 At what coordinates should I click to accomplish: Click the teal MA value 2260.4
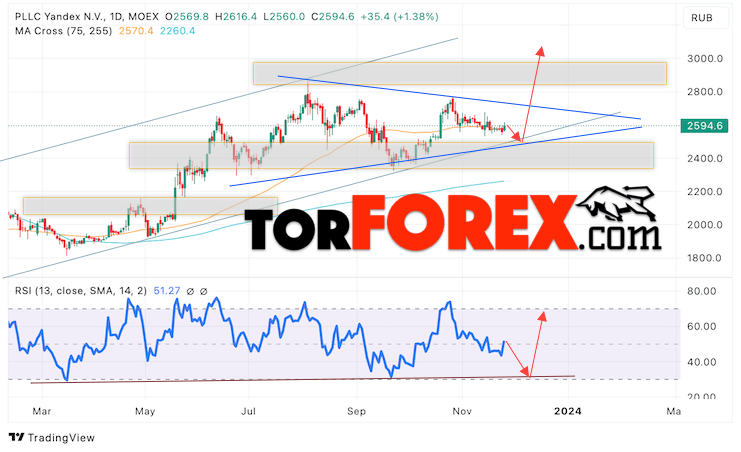pyautogui.click(x=177, y=31)
